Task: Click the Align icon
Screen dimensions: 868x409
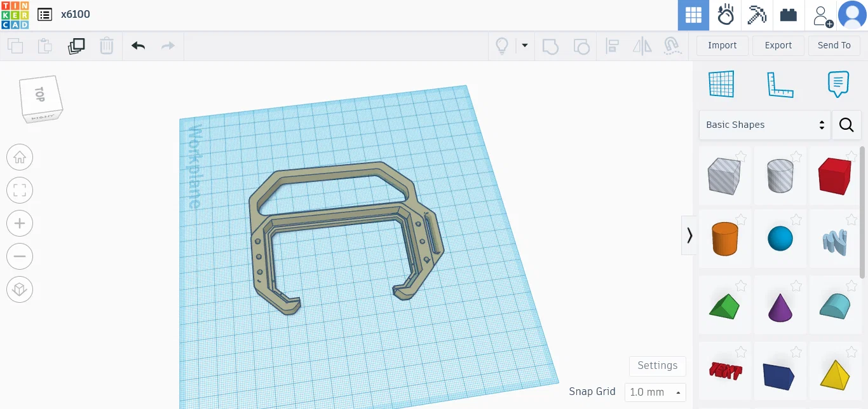Action: coord(612,46)
